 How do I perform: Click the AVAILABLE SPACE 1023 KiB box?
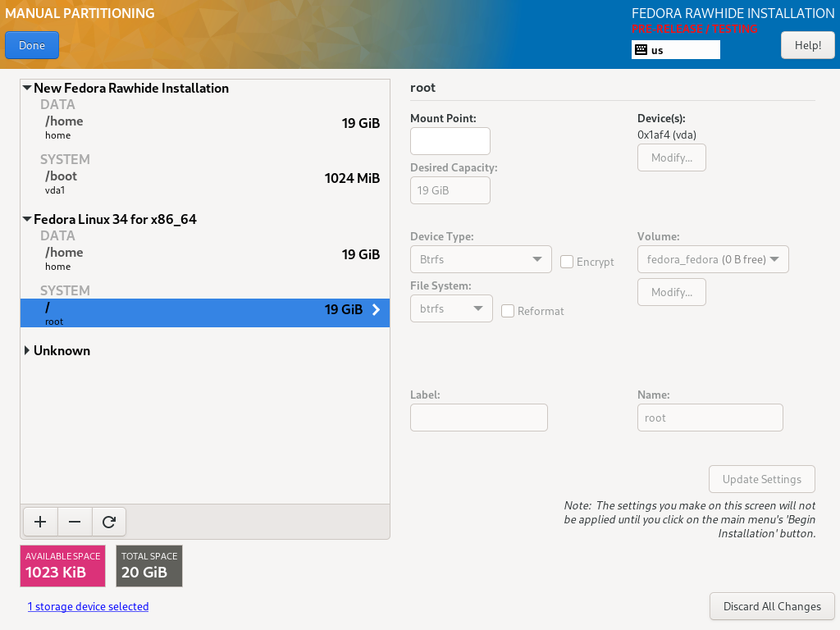pos(62,566)
